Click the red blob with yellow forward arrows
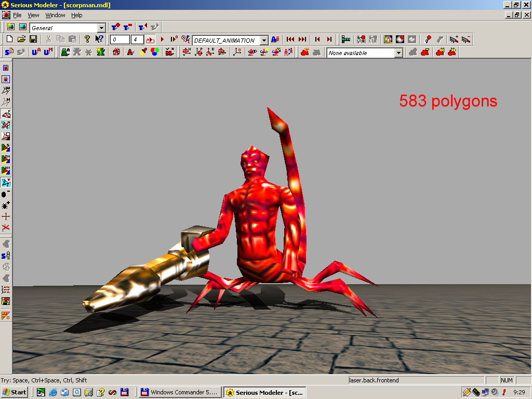The image size is (532, 399). point(452,52)
